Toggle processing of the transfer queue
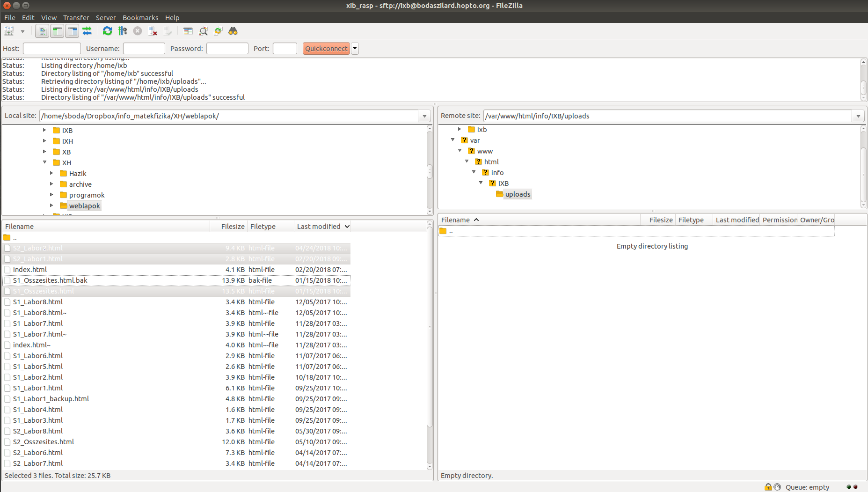 click(x=123, y=31)
